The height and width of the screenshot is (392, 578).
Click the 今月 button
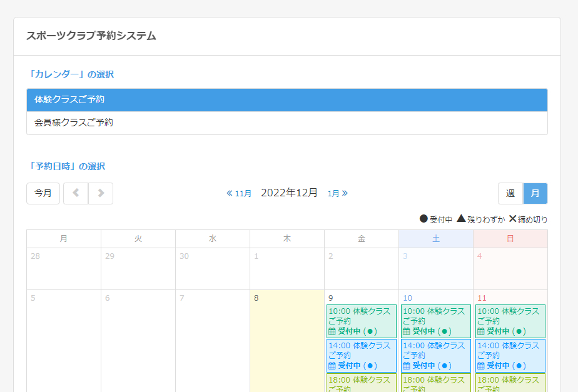(x=43, y=193)
